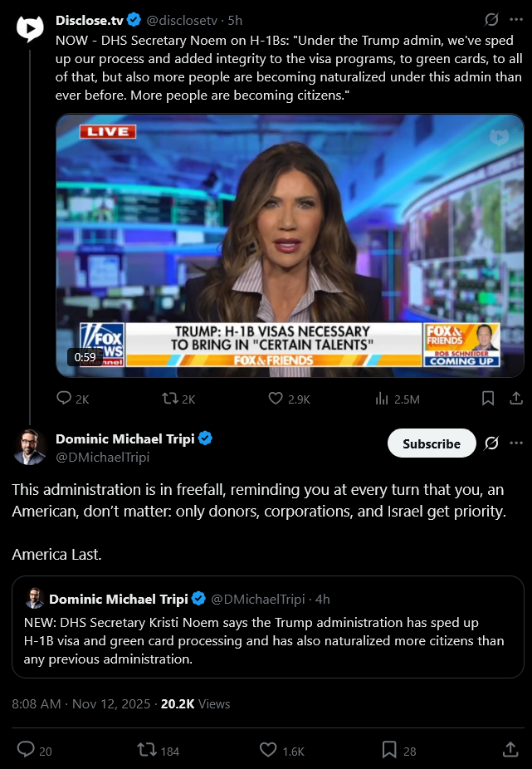
Task: Open the @DMichaelTripi profile handle
Action: 102,457
